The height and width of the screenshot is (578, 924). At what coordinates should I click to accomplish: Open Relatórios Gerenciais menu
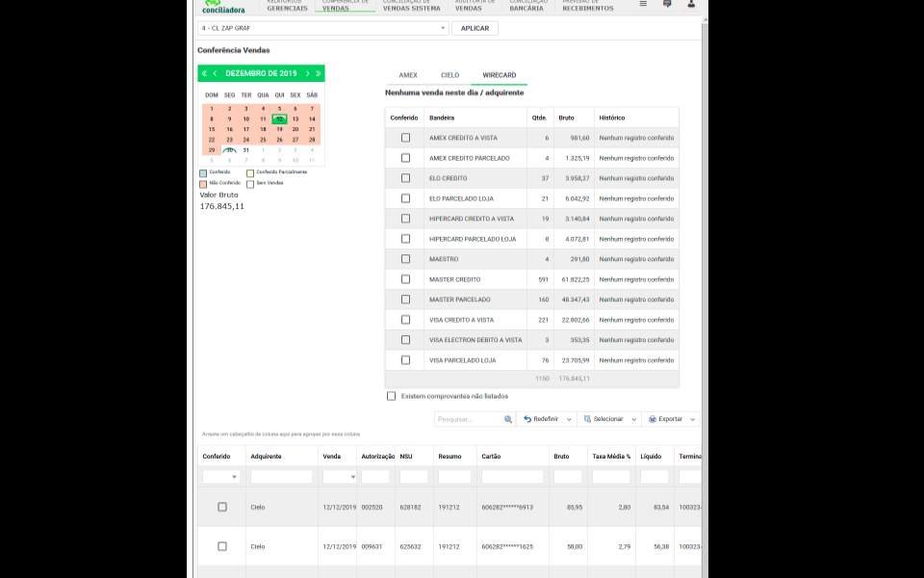(x=287, y=6)
